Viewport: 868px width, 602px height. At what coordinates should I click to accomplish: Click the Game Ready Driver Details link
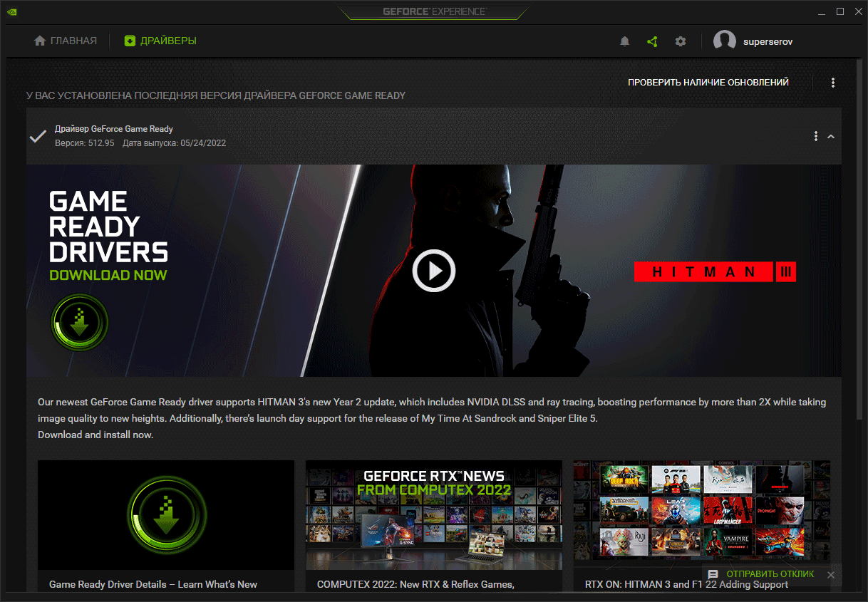pos(153,584)
